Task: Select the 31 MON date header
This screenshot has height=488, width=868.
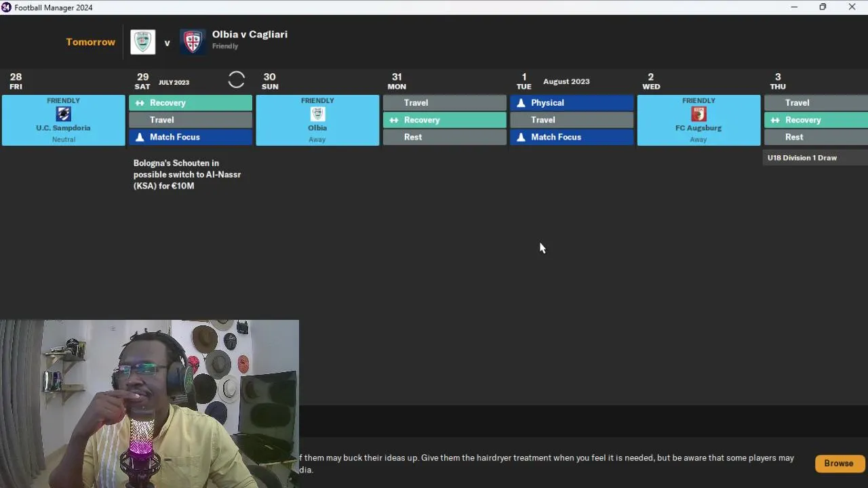Action: point(397,81)
